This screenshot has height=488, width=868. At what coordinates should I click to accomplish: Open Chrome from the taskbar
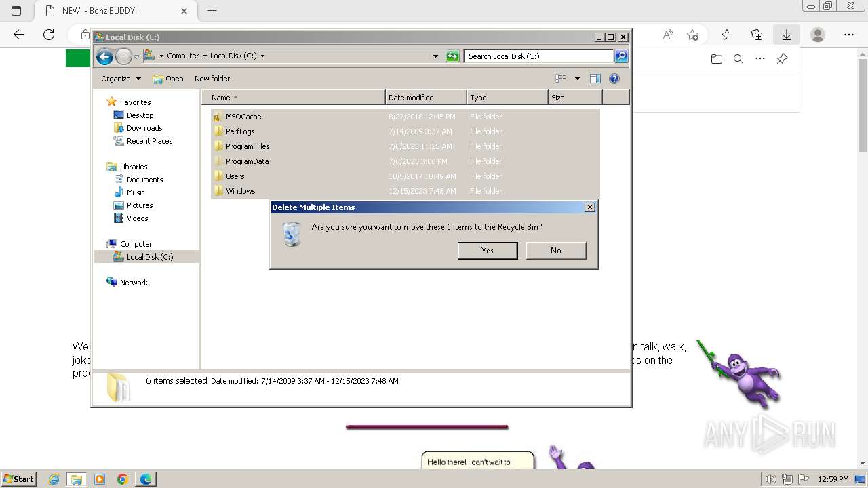(122, 479)
